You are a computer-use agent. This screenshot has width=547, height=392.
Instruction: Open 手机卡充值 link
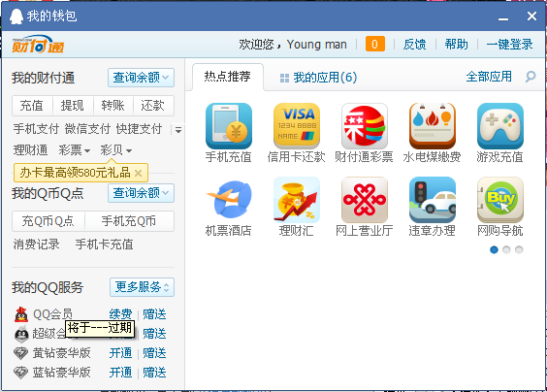[105, 245]
